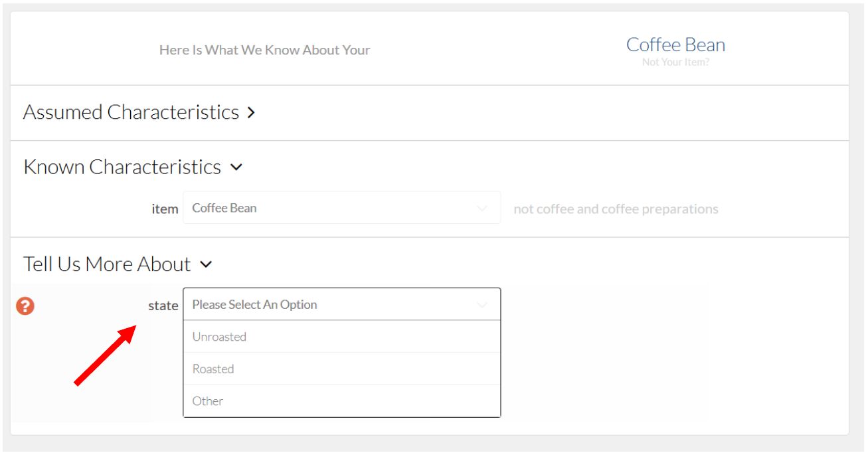
Task: Click the not coffee preparations note
Action: tap(616, 209)
